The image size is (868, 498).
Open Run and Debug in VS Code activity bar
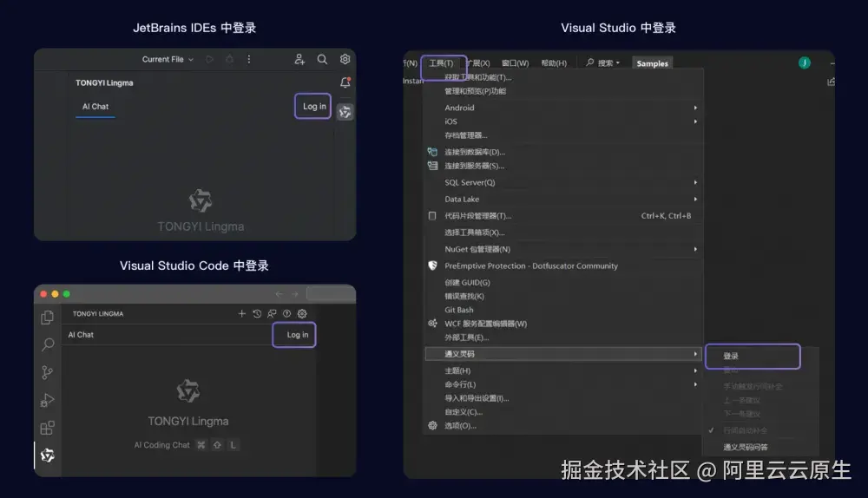click(48, 400)
